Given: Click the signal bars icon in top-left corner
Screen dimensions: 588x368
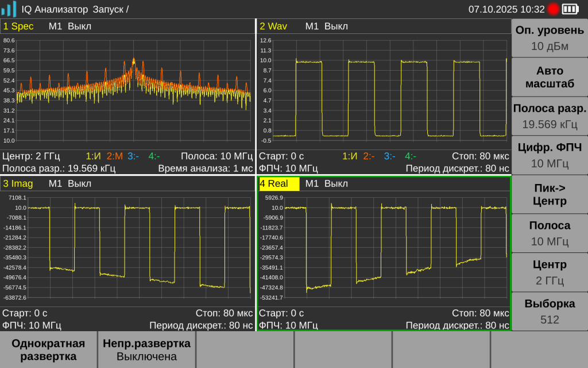Looking at the screenshot, I should (9, 9).
